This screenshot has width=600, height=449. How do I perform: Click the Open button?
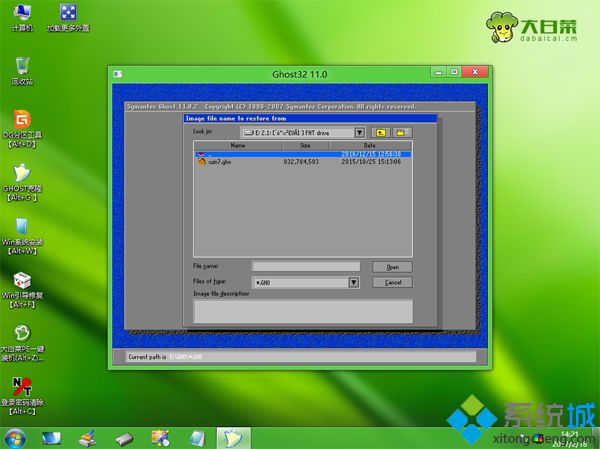tap(392, 267)
